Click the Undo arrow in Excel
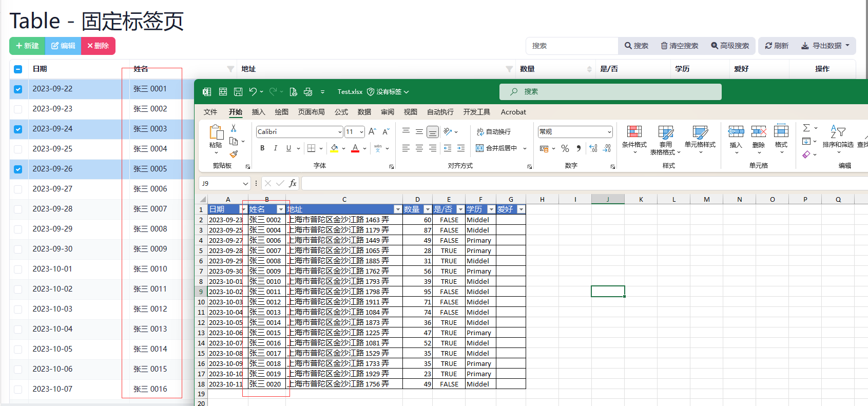Image resolution: width=868 pixels, height=406 pixels. pyautogui.click(x=253, y=92)
